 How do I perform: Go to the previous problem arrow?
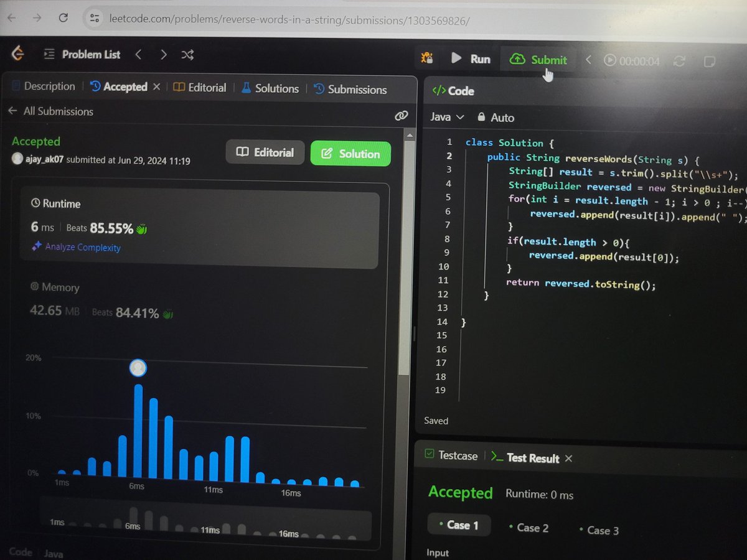[x=138, y=55]
